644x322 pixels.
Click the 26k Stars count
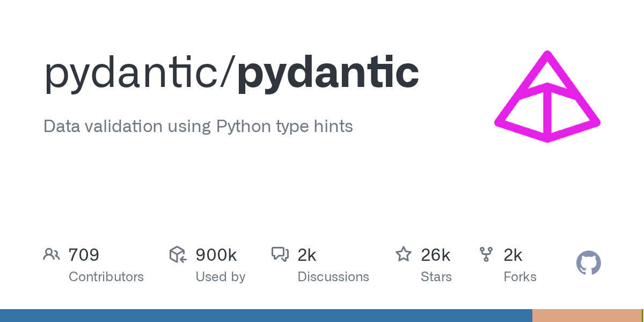pyautogui.click(x=436, y=254)
